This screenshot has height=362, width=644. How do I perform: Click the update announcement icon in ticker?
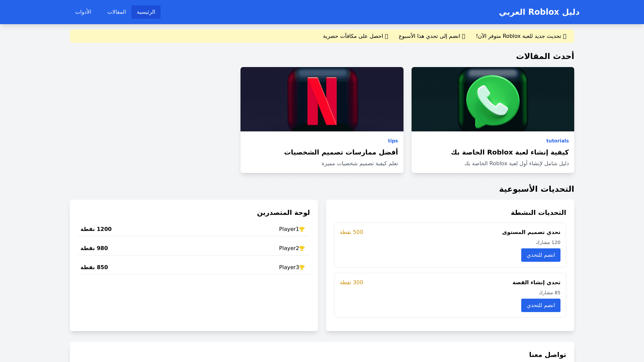coord(565,36)
